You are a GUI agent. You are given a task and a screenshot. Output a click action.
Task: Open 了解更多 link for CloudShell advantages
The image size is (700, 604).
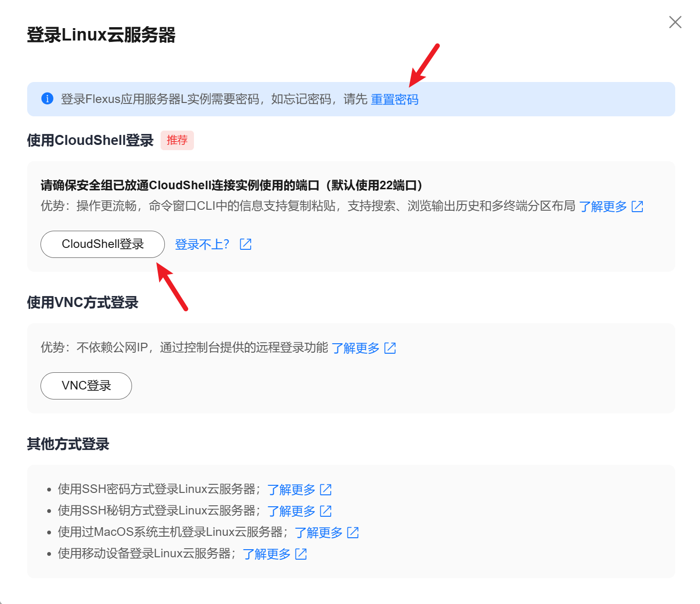[x=603, y=206]
